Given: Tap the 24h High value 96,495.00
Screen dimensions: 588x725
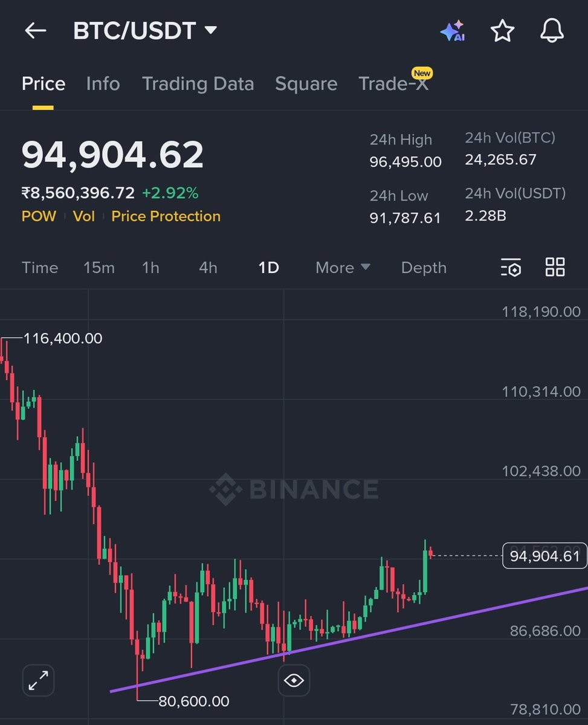Looking at the screenshot, I should pos(405,162).
